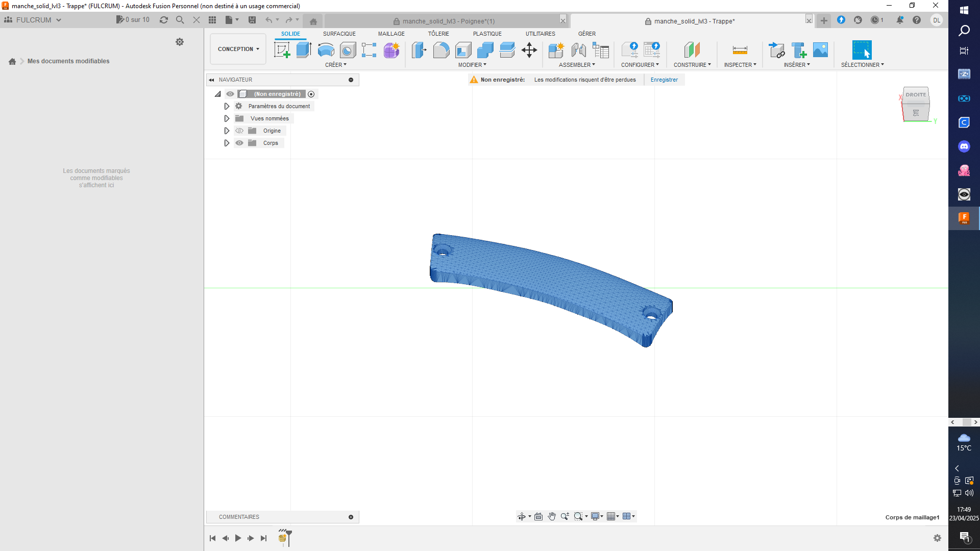Expand the Vues nommées node
Image resolution: width=980 pixels, height=551 pixels.
[x=227, y=118]
